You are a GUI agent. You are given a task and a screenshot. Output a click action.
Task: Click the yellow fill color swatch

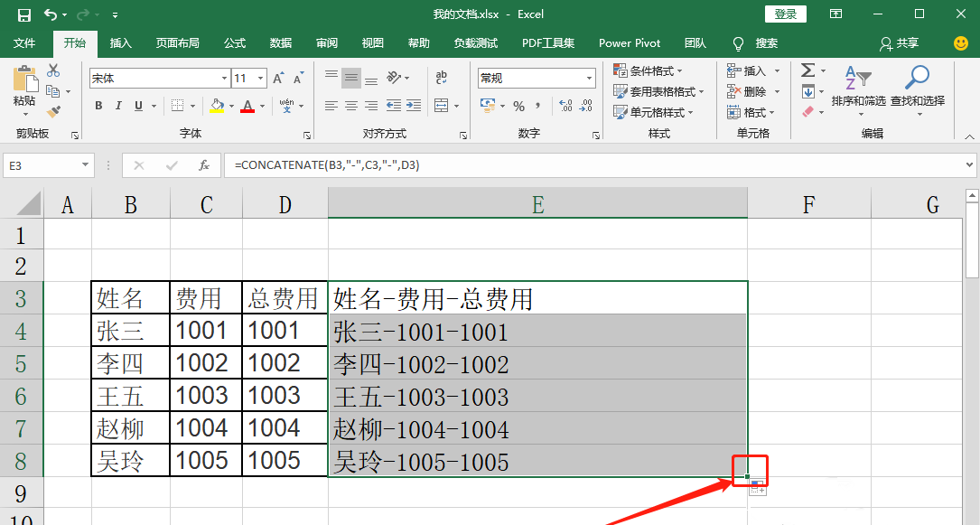point(217,107)
